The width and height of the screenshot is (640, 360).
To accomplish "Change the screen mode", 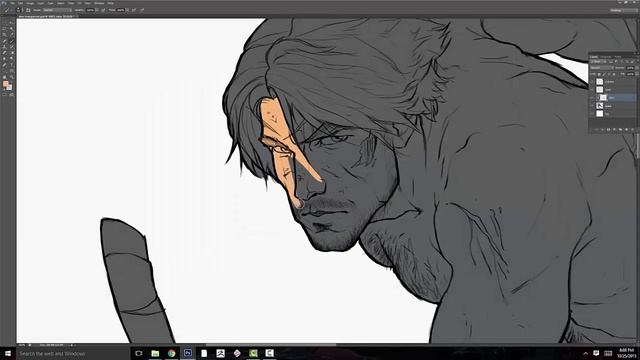I will tap(11, 94).
